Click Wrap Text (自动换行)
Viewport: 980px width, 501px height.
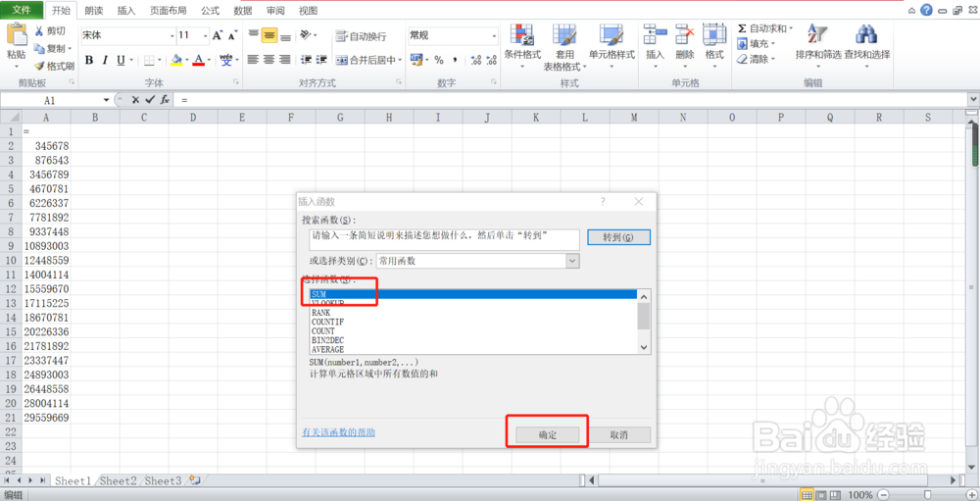click(x=361, y=36)
